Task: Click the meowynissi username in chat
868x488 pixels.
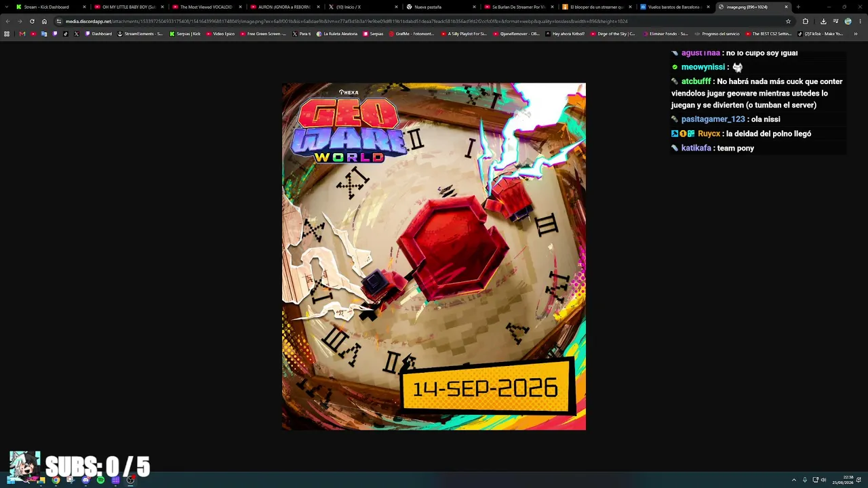Action: (703, 67)
